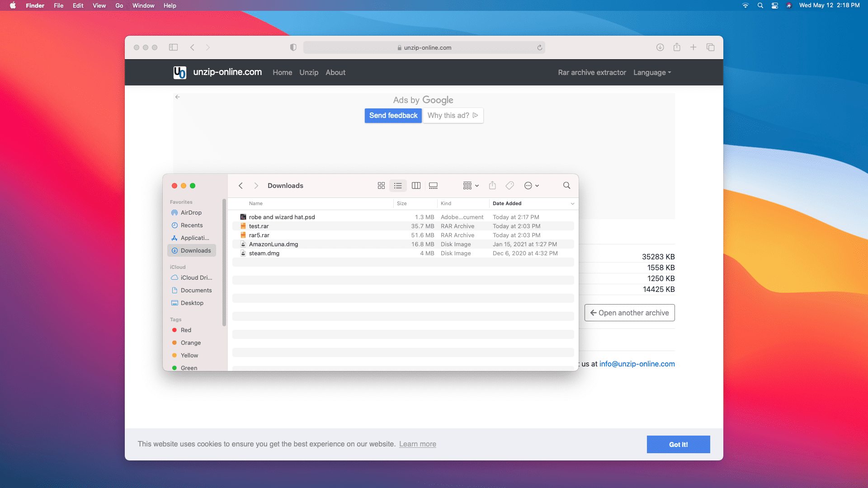Click the share icon in Finder toolbar
This screenshot has height=488, width=868.
(492, 185)
